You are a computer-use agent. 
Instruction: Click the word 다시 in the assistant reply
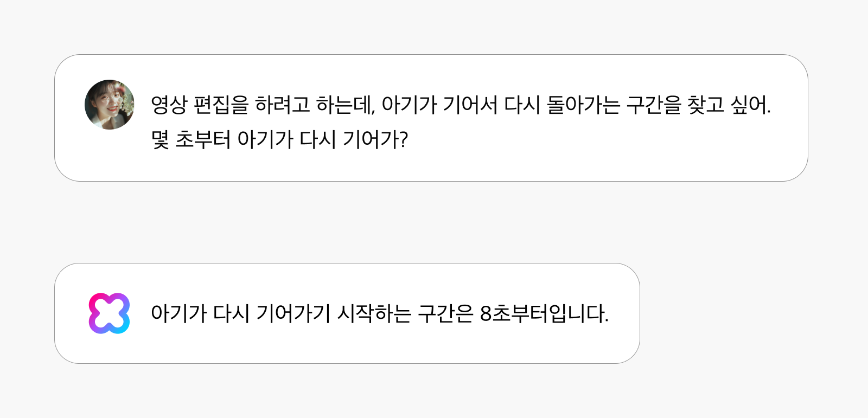pos(231,313)
